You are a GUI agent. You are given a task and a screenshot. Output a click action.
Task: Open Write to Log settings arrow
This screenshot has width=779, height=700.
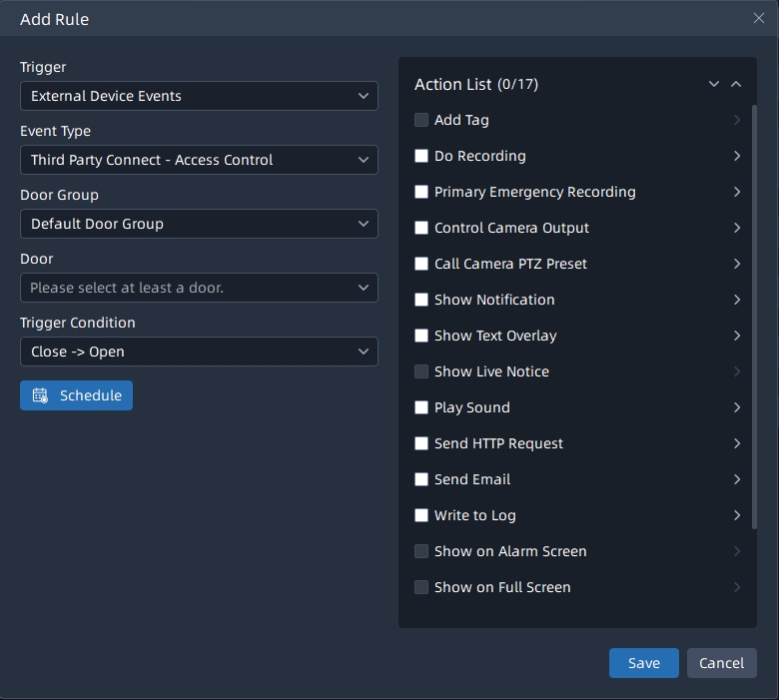737,515
